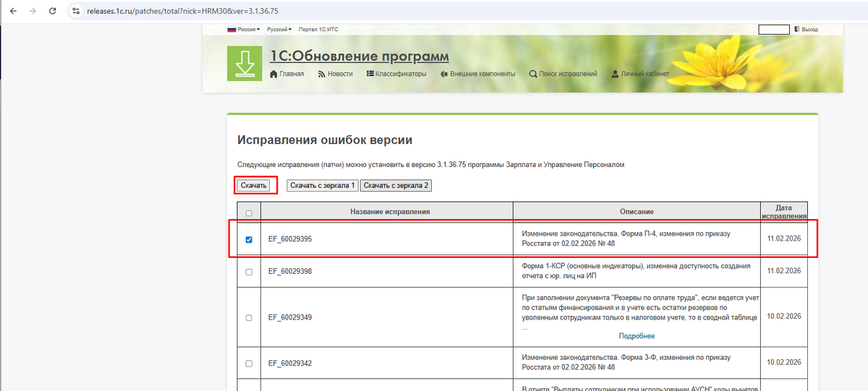
Task: Open Поиск исправлений menu item
Action: point(563,74)
